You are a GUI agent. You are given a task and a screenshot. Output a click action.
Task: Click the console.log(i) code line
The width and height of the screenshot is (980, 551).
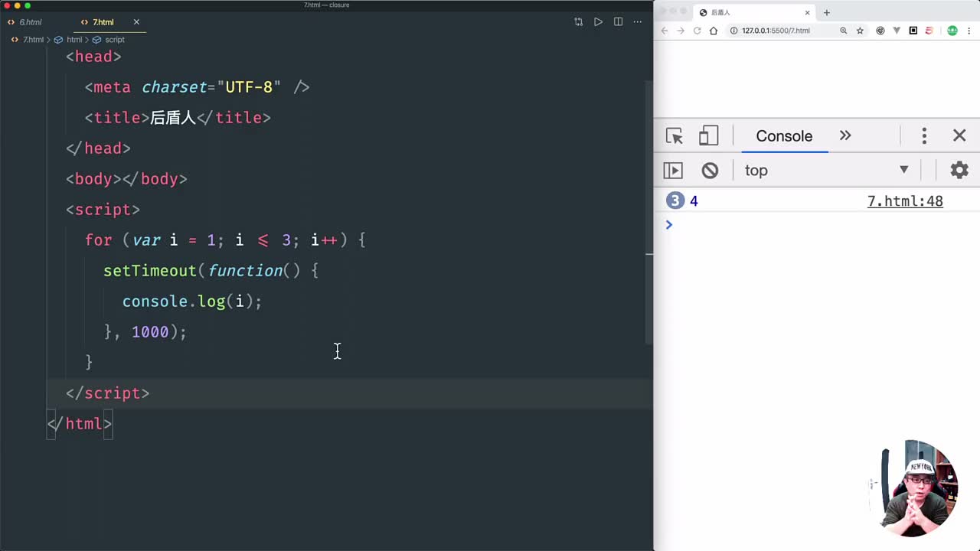pos(192,302)
